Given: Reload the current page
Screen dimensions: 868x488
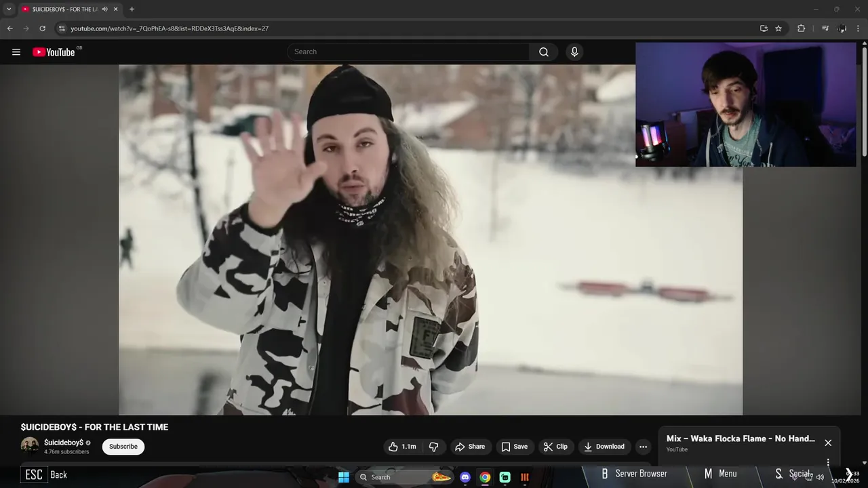Looking at the screenshot, I should (42, 28).
